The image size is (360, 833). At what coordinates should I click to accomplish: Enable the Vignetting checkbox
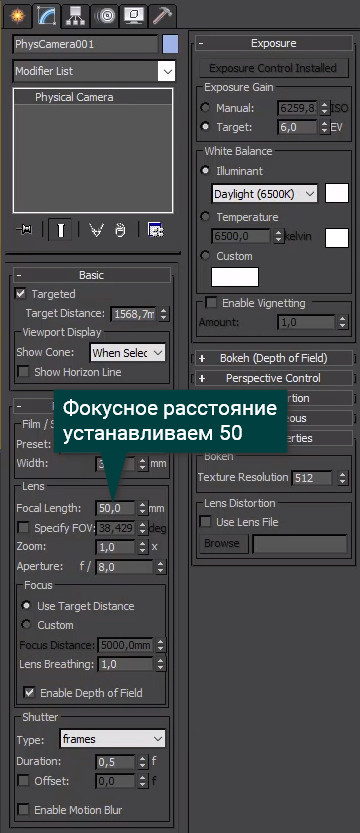[211, 303]
